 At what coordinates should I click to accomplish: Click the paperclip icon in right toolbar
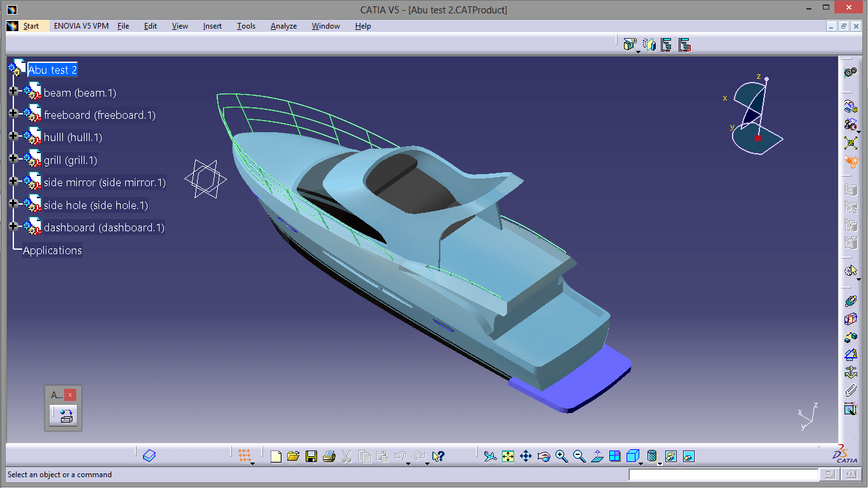pyautogui.click(x=851, y=390)
